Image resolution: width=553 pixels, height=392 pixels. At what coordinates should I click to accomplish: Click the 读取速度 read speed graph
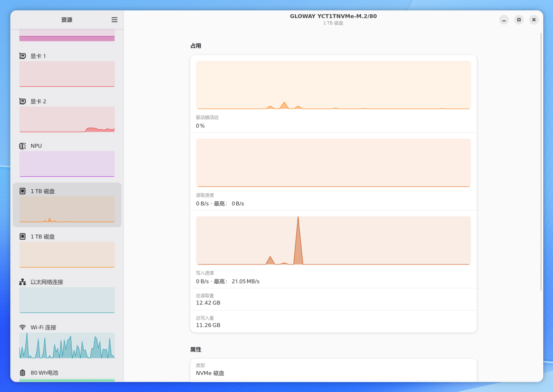click(333, 163)
